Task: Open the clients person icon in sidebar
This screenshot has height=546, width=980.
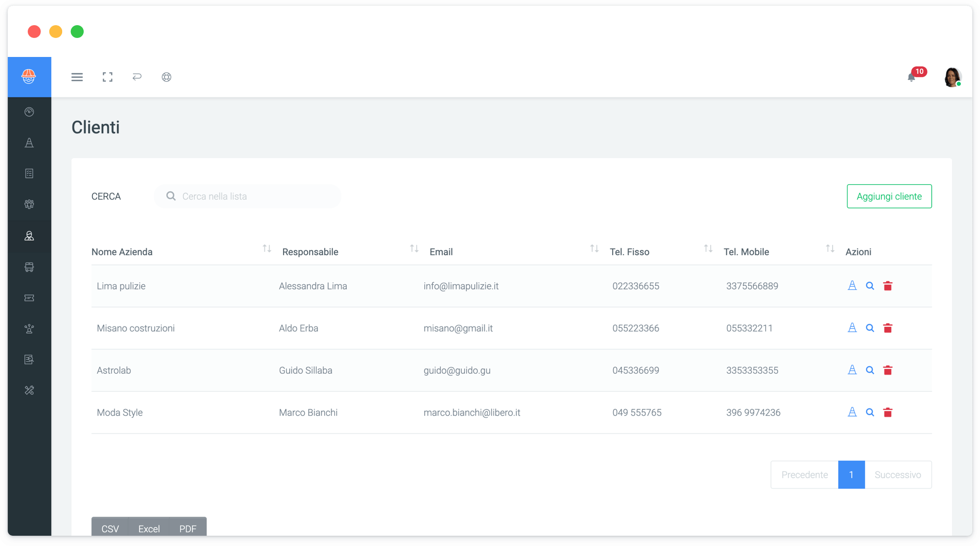Action: coord(29,236)
